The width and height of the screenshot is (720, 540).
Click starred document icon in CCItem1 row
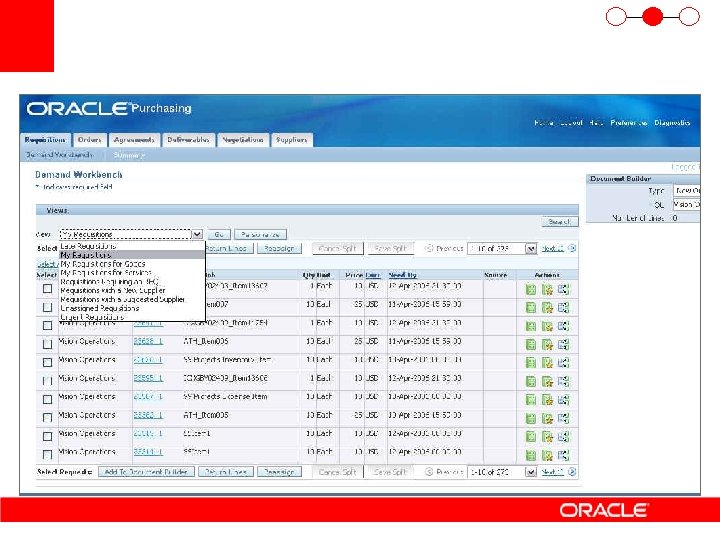[547, 437]
